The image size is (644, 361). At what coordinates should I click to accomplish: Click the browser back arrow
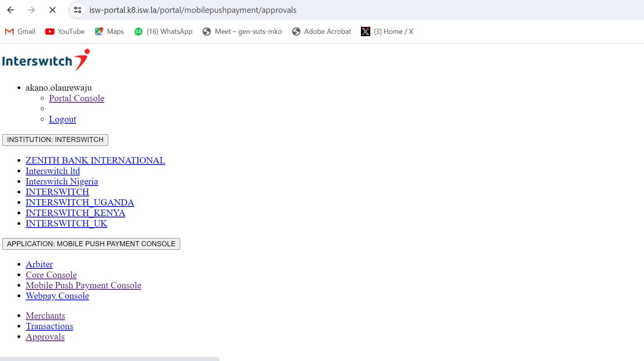tap(11, 10)
